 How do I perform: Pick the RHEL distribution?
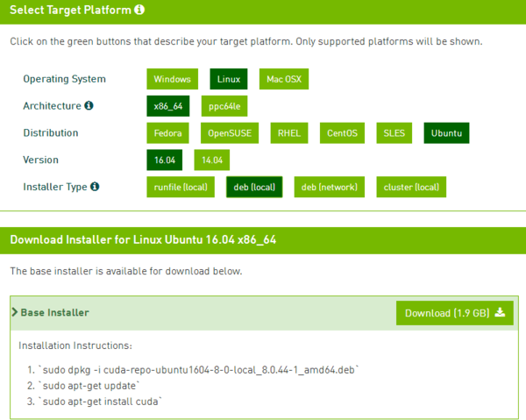point(289,133)
